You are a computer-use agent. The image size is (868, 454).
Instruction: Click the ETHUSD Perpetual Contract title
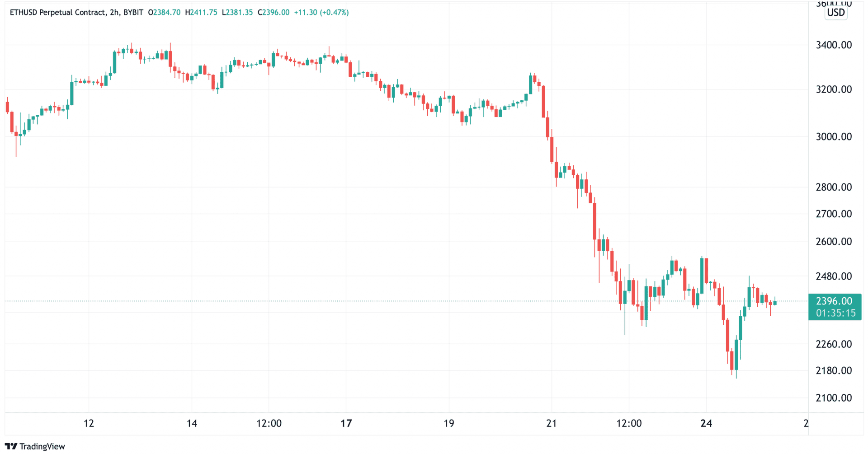(x=57, y=13)
